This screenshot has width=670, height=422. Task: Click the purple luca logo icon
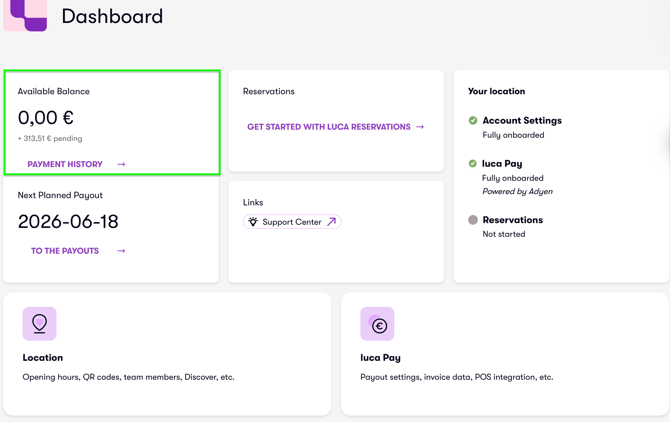pyautogui.click(x=25, y=15)
